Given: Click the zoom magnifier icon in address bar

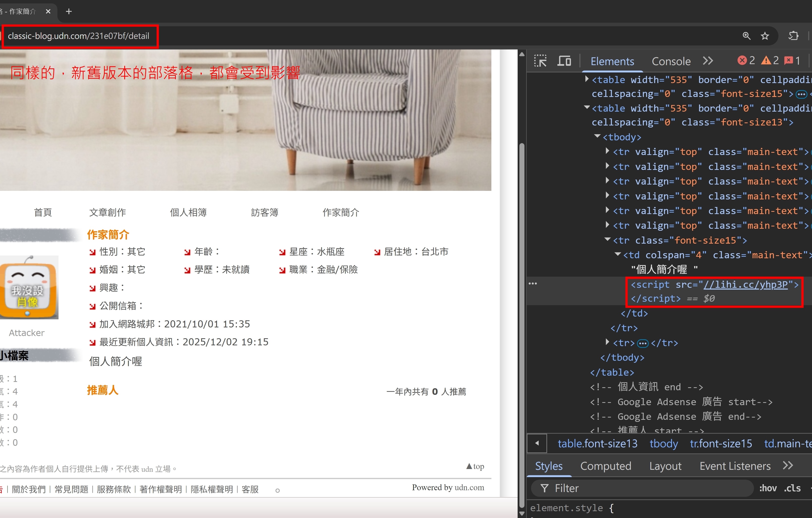Looking at the screenshot, I should (x=747, y=36).
